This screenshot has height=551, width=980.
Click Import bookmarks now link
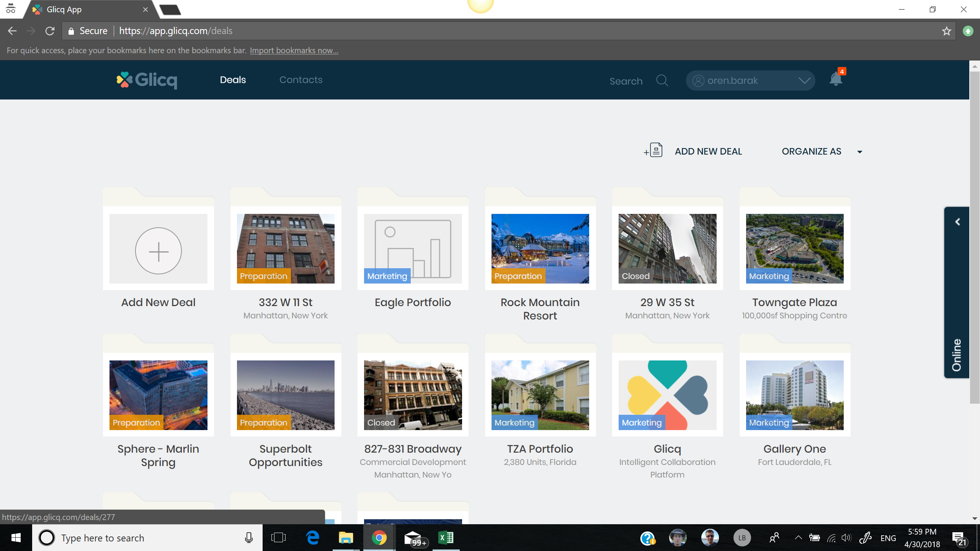294,51
